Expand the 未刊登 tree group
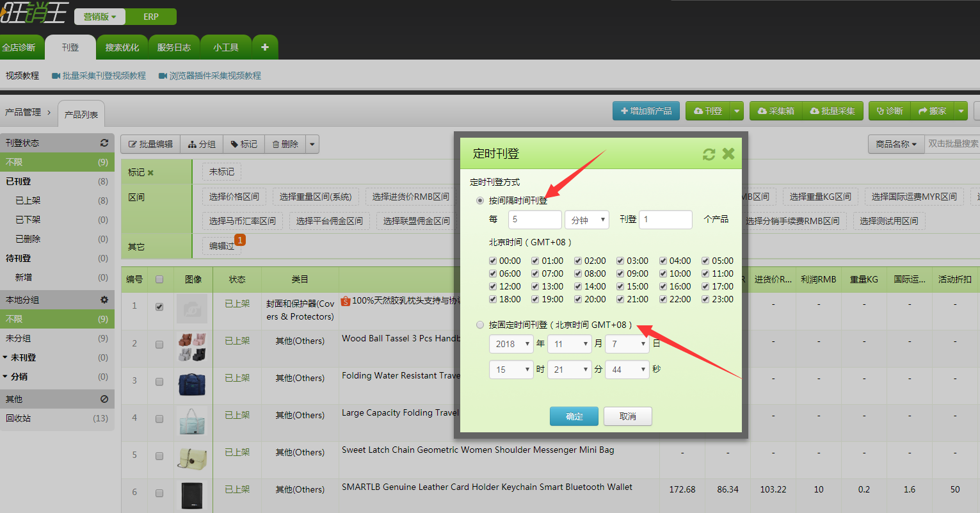Viewport: 980px width, 513px height. (x=5, y=357)
